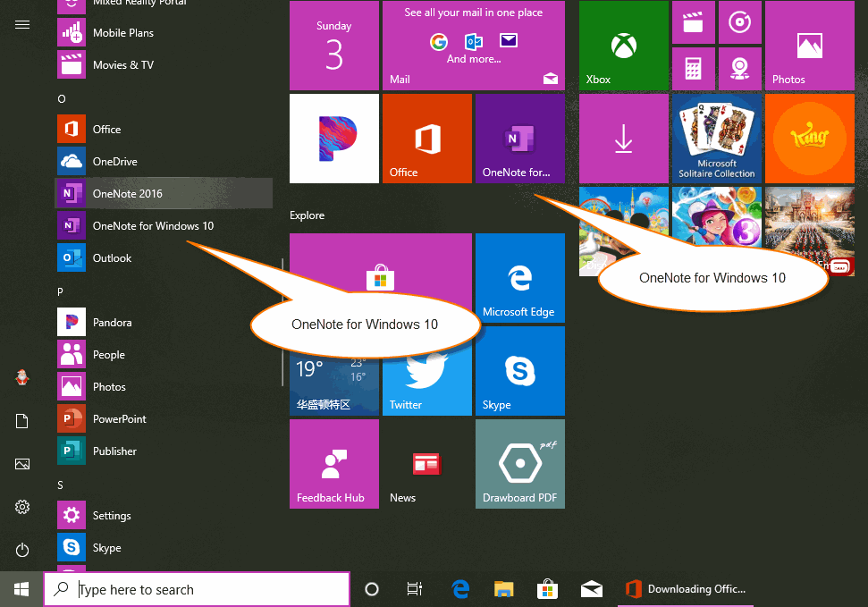Image resolution: width=868 pixels, height=607 pixels.
Task: Open the Xbox tile
Action: pos(624,46)
